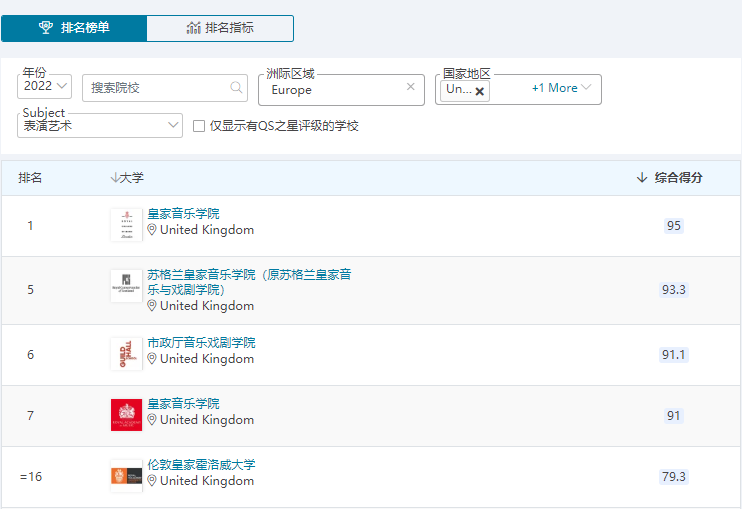Click location pin icon for rank 1 row
This screenshot has width=742, height=509.
[x=151, y=230]
